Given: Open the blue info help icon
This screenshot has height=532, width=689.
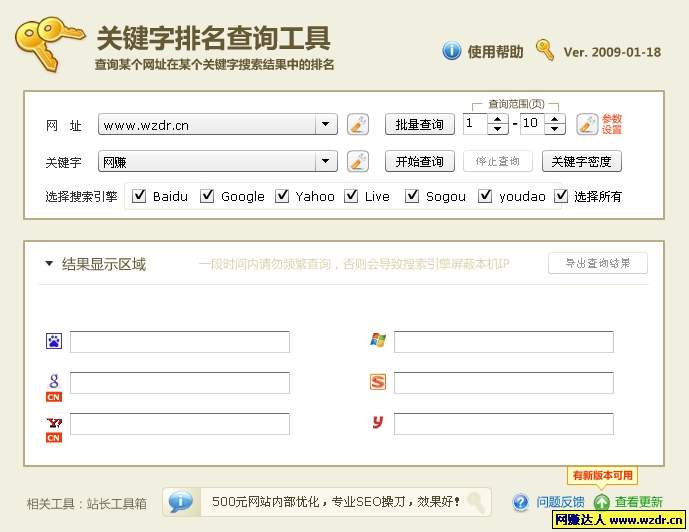Looking at the screenshot, I should point(451,51).
